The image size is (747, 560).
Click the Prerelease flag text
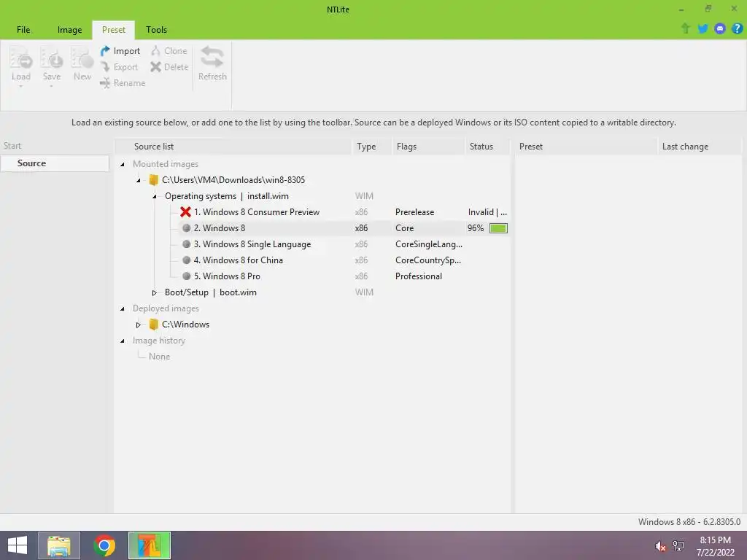pos(414,212)
